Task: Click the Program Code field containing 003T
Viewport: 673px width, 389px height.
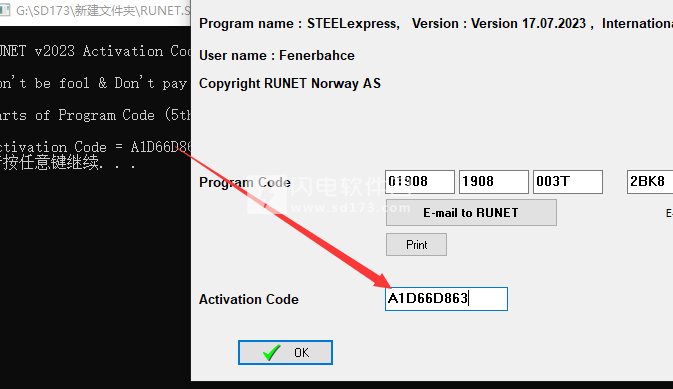Action: click(x=567, y=182)
